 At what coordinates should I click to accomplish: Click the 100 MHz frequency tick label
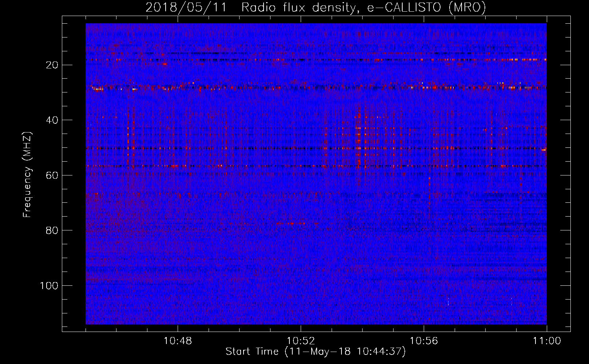(49, 286)
